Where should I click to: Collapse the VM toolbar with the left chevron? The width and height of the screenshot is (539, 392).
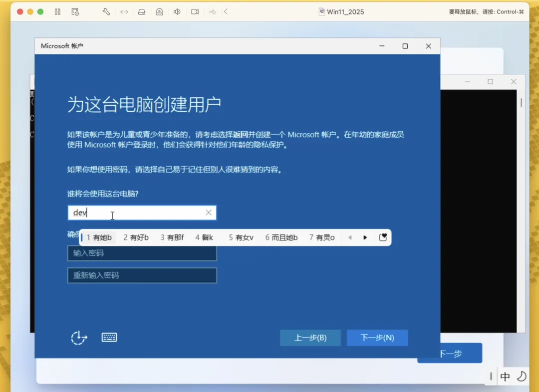(226, 11)
